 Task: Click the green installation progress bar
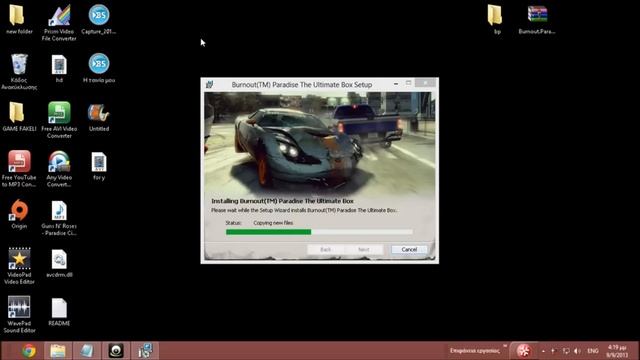coord(319,232)
